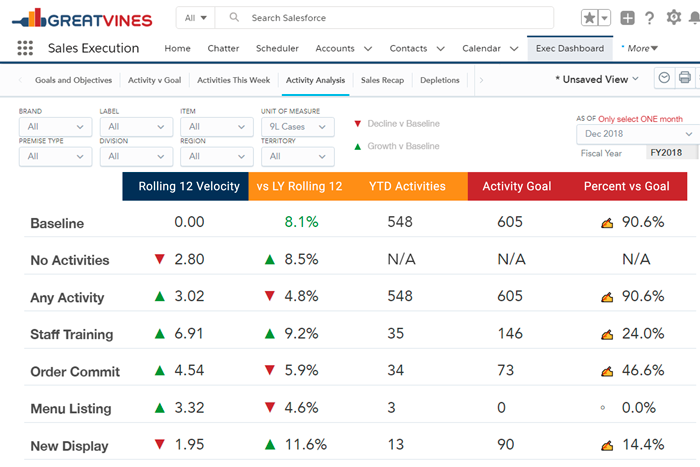Open the Notifications bell
This screenshot has height=467, width=700.
693,18
